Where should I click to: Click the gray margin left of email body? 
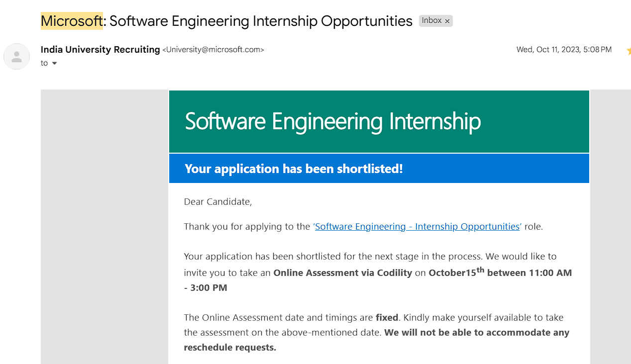[x=105, y=227]
